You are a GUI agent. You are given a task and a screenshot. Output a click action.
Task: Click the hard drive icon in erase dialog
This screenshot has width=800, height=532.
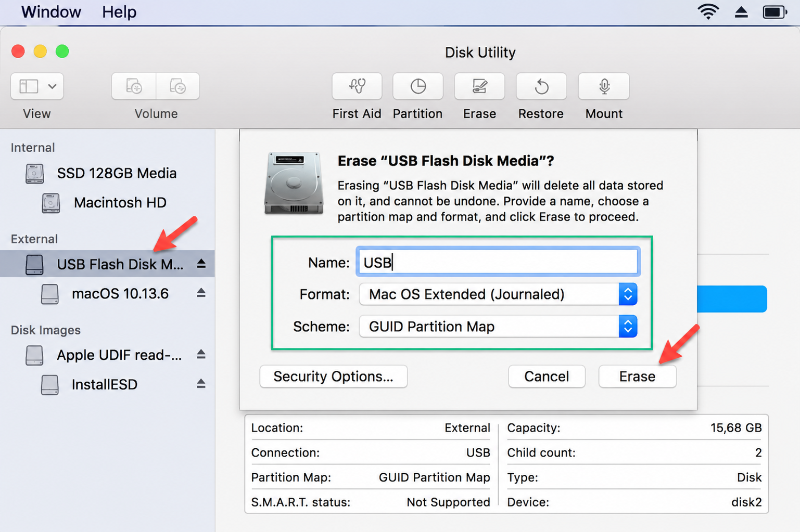[294, 183]
